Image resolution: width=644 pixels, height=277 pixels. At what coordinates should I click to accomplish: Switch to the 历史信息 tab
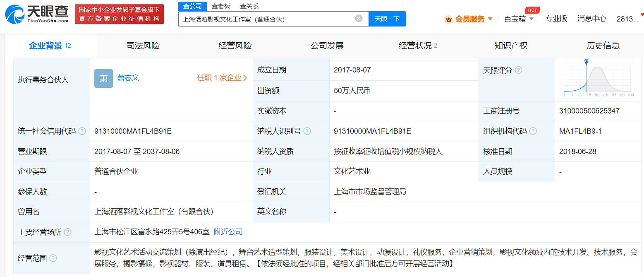click(603, 46)
